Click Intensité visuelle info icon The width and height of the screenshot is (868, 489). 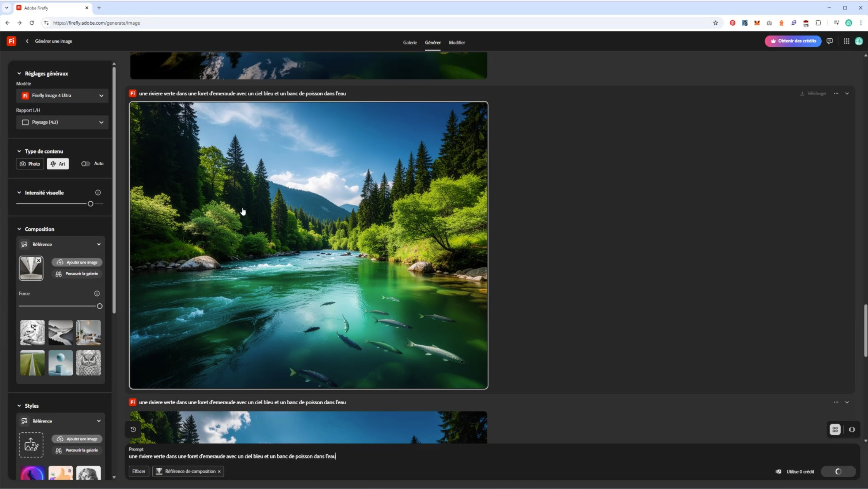click(98, 193)
